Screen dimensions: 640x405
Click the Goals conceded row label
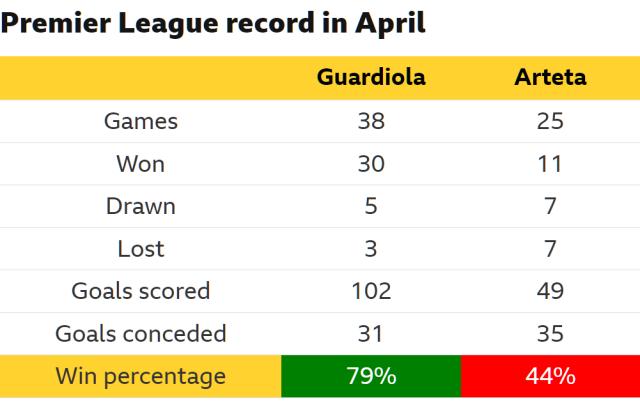[x=141, y=333]
